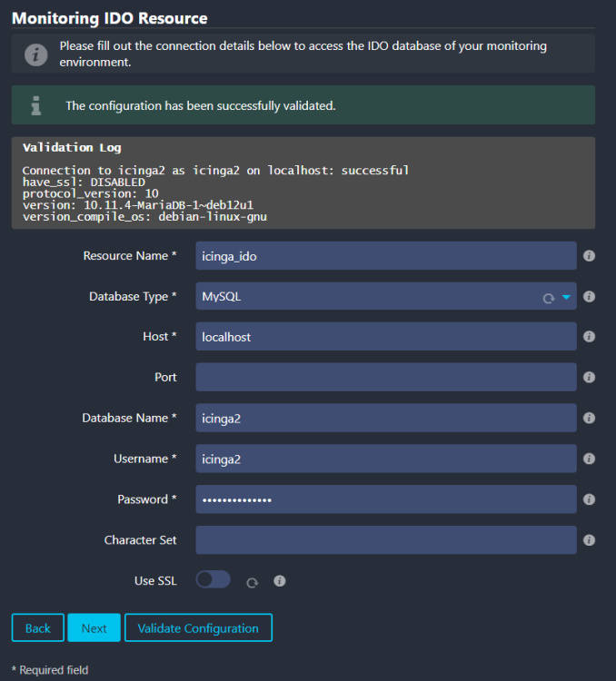
Task: Click info icon next to Host field
Action: (589, 337)
